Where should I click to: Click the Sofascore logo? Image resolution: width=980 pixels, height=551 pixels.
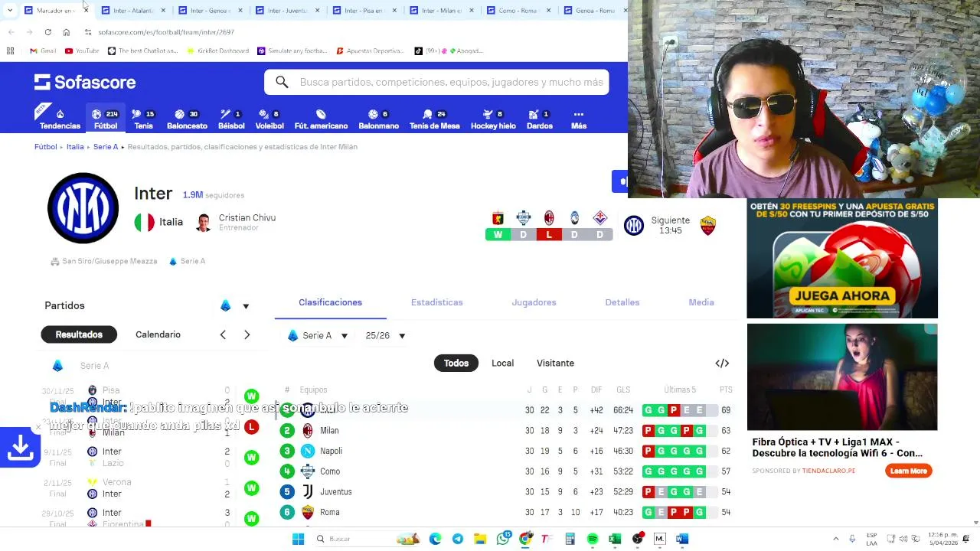pos(85,82)
